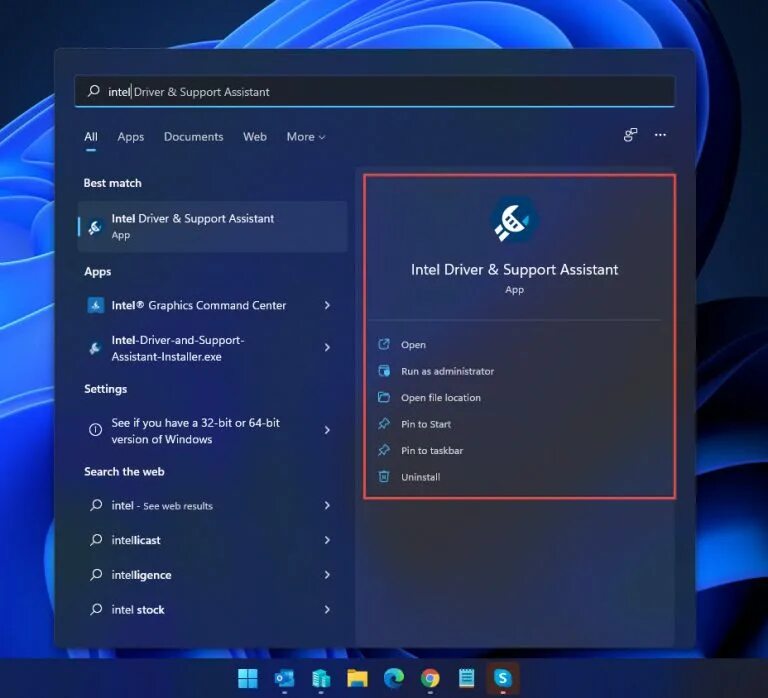
Task: Choose Pin to Start
Action: (426, 424)
